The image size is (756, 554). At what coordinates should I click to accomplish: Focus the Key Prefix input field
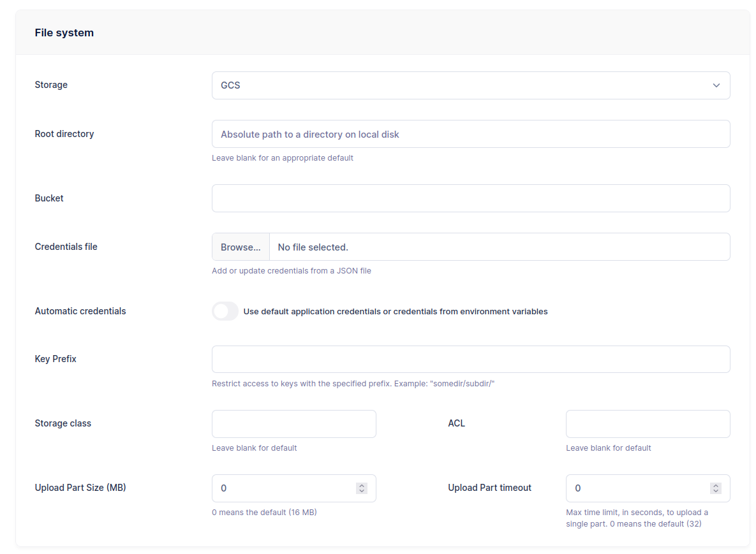(x=470, y=360)
